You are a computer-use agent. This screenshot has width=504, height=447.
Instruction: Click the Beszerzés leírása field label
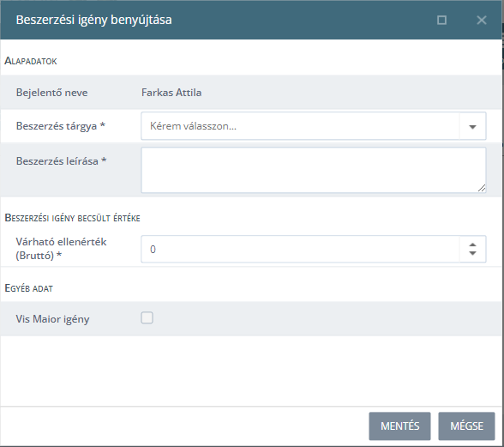tap(61, 161)
